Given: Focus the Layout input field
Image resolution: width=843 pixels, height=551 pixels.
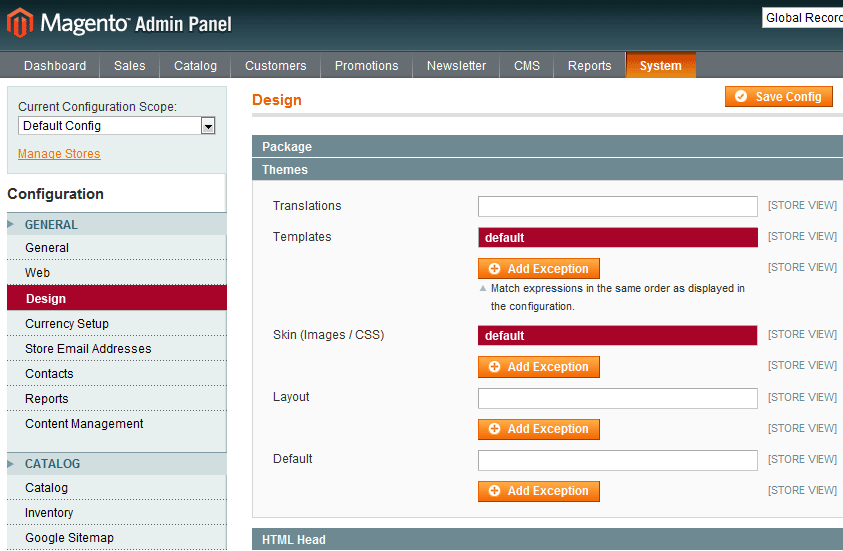Looking at the screenshot, I should click(x=618, y=398).
